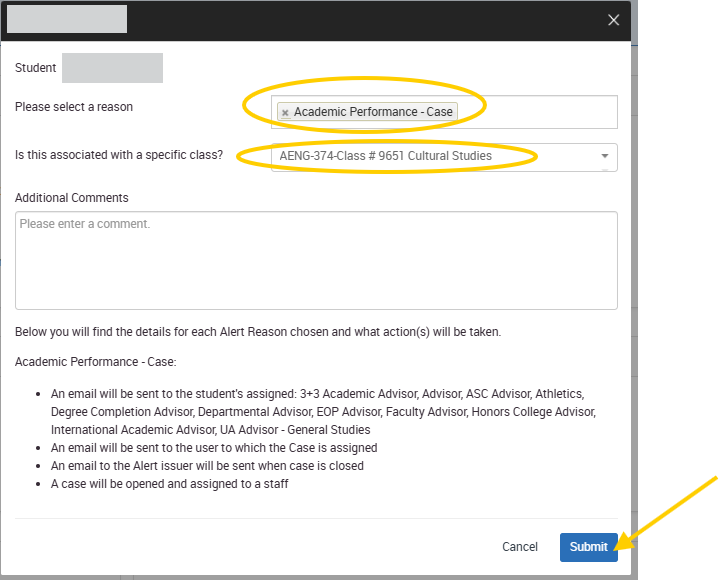Expand the class dropdown arrow

[604, 156]
